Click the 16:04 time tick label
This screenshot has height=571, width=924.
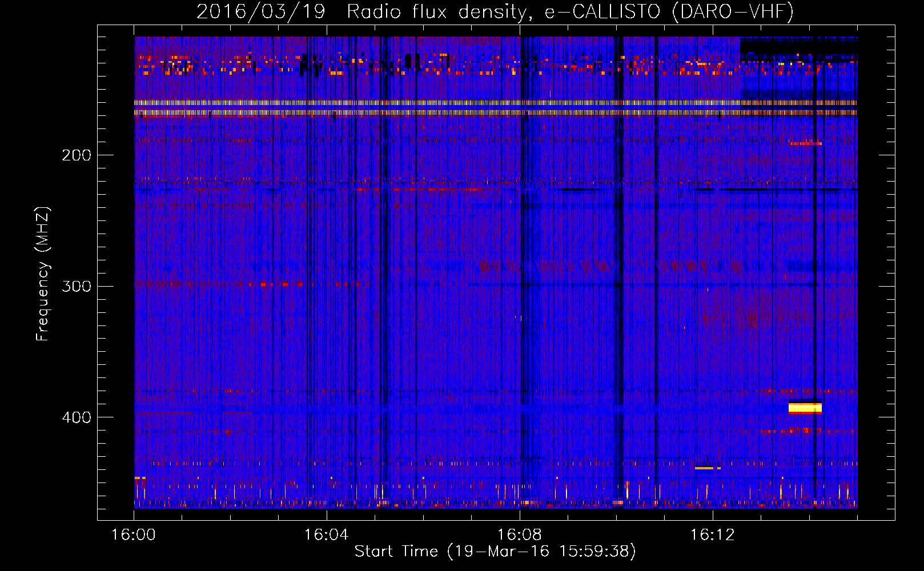pos(327,535)
